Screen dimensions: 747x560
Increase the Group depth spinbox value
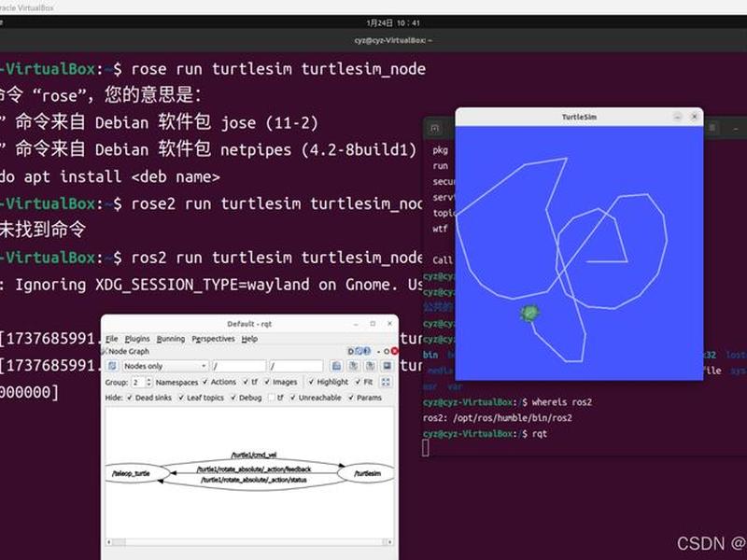click(x=148, y=380)
